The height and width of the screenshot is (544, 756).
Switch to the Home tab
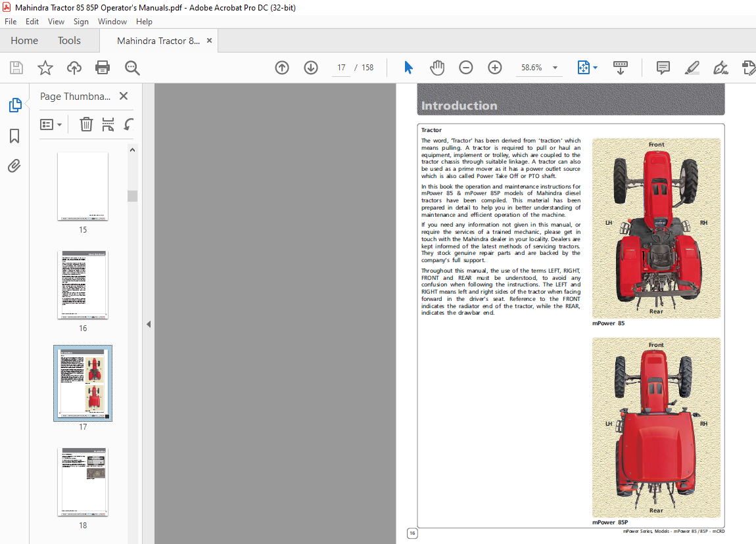[24, 41]
